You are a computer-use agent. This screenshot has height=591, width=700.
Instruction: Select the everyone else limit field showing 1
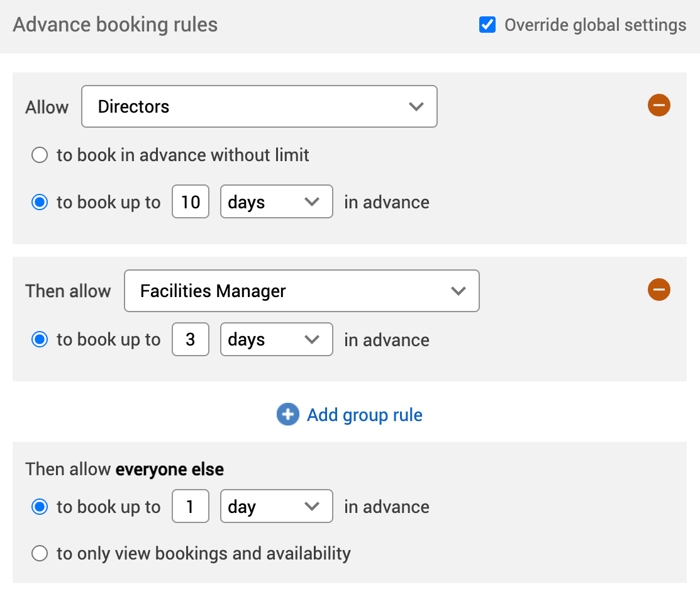(x=190, y=506)
